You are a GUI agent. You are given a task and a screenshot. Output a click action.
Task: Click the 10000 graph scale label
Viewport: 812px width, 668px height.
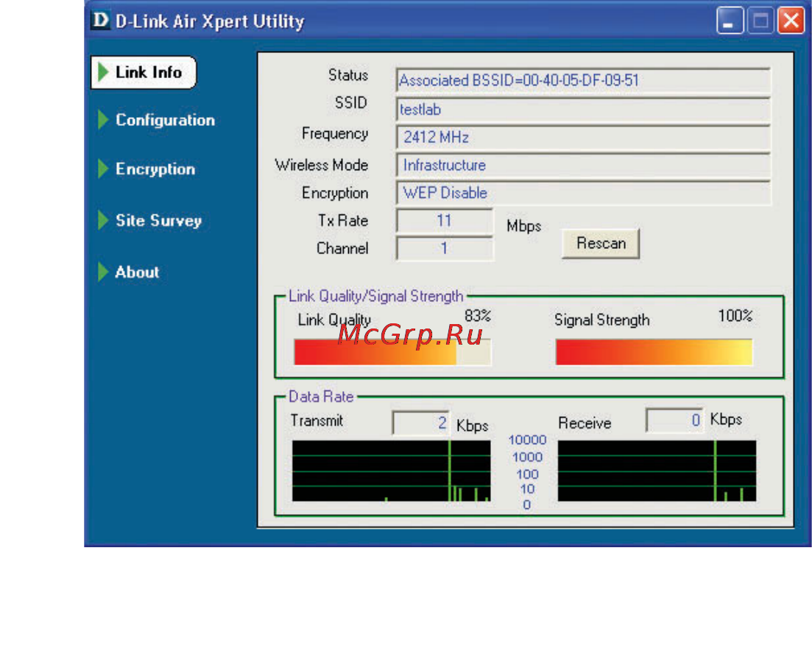pyautogui.click(x=527, y=440)
